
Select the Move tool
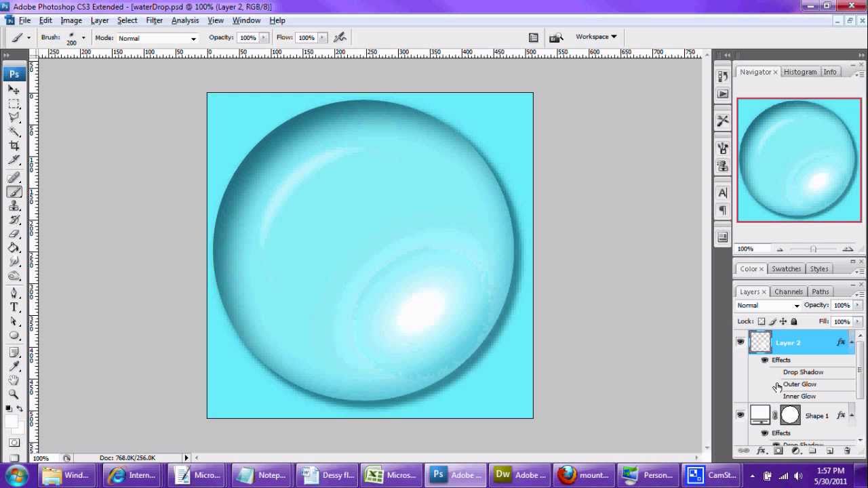[14, 89]
